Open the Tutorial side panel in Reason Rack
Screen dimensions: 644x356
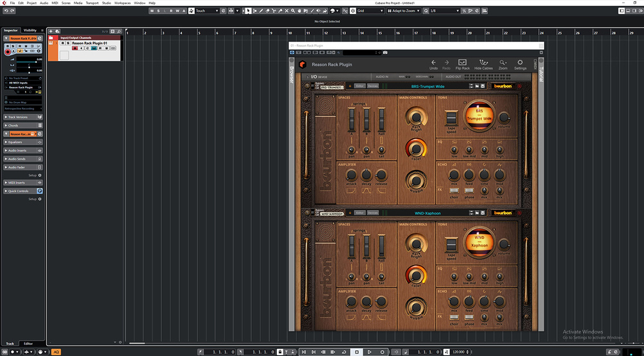coord(541,74)
